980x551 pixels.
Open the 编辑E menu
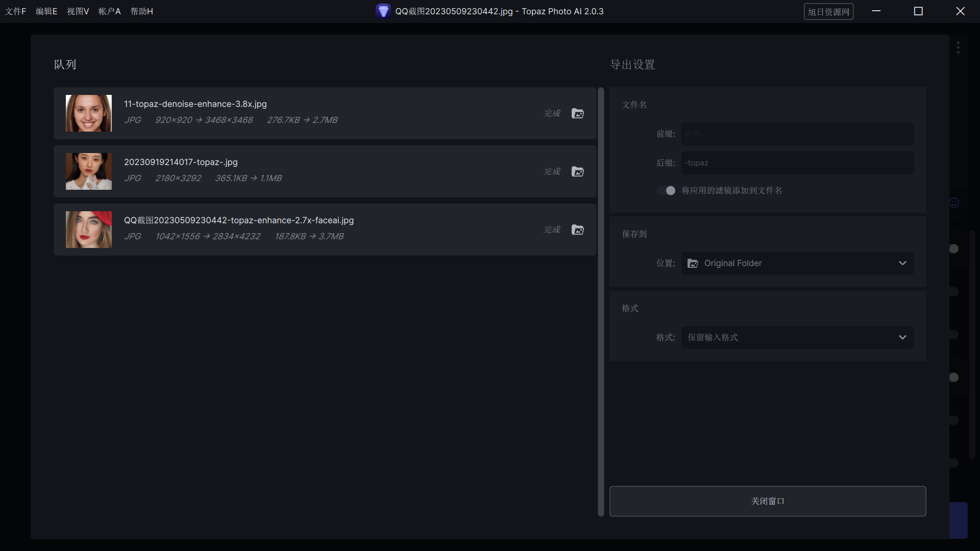point(46,11)
